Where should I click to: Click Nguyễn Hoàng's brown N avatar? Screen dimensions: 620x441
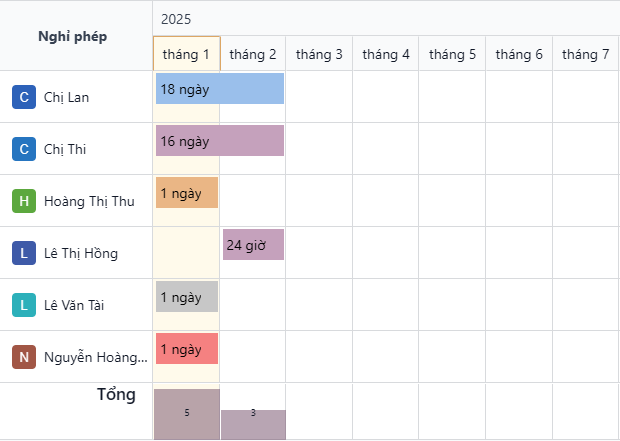coord(24,357)
